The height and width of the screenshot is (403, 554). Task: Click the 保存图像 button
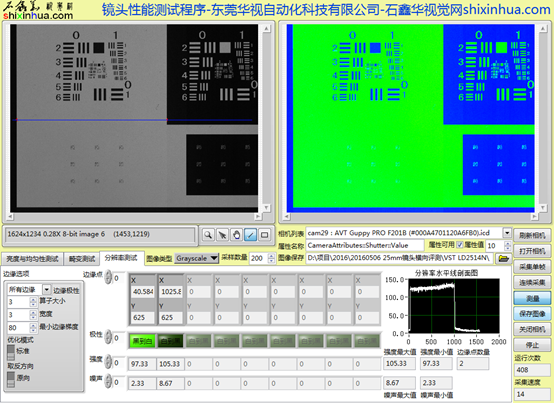532,314
